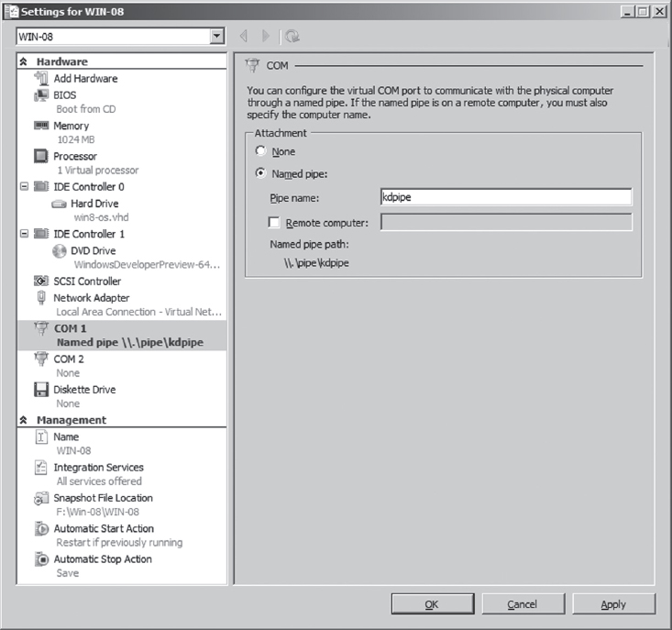Click the 'All services offered' text
This screenshot has height=630, width=672.
click(x=99, y=481)
